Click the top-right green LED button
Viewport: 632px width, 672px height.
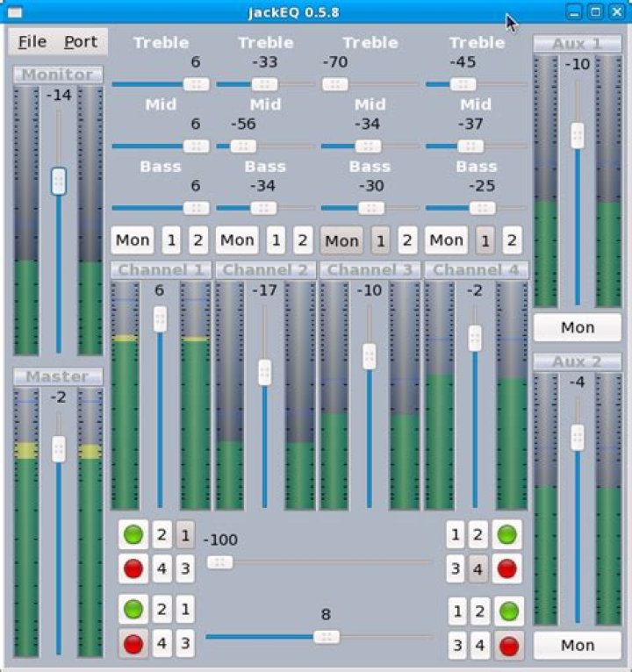[506, 534]
